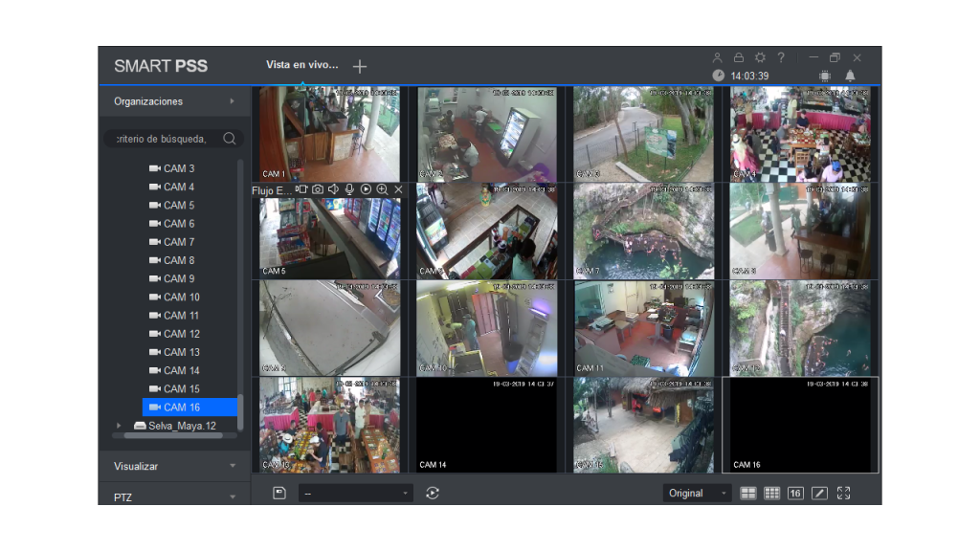The width and height of the screenshot is (980, 551).
Task: Select the CAM 4 dining area tile
Action: [800, 134]
